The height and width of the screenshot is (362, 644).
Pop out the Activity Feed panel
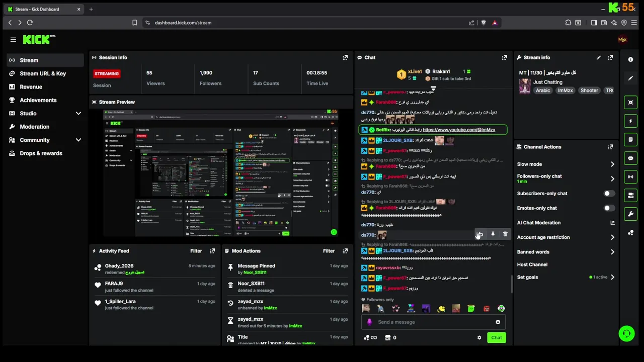pos(212,251)
